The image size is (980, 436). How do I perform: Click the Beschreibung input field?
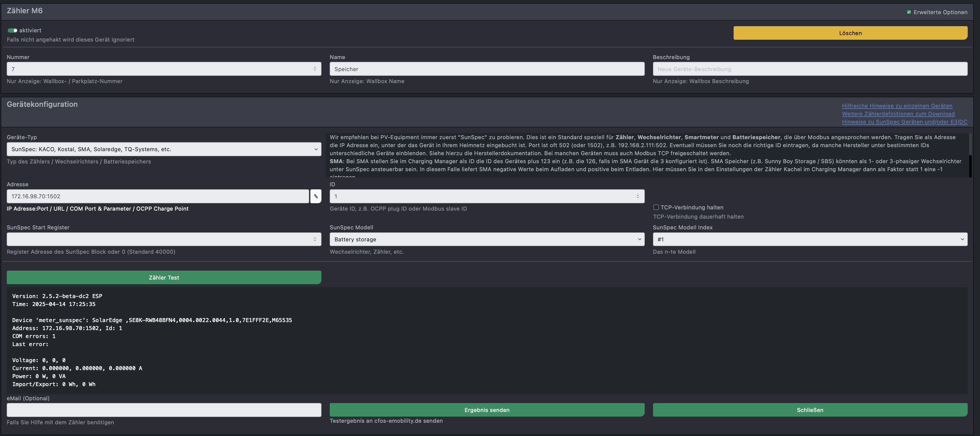pyautogui.click(x=810, y=69)
